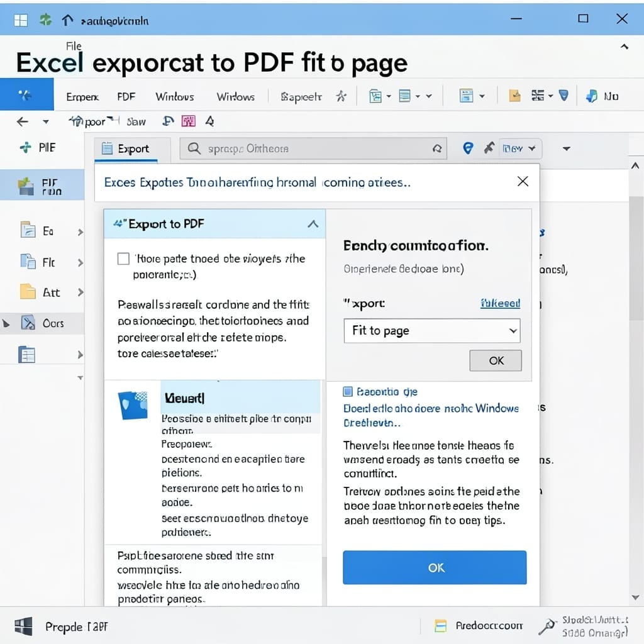Viewport: 644px width, 644px height.
Task: Click the lined page icon in ribbon
Action: tap(404, 96)
